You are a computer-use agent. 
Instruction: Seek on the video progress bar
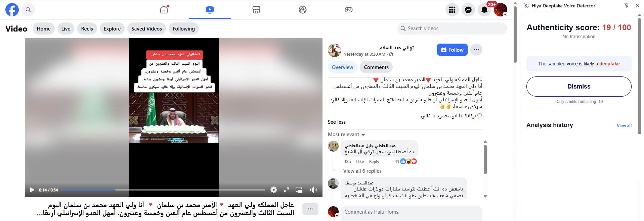click(x=163, y=190)
